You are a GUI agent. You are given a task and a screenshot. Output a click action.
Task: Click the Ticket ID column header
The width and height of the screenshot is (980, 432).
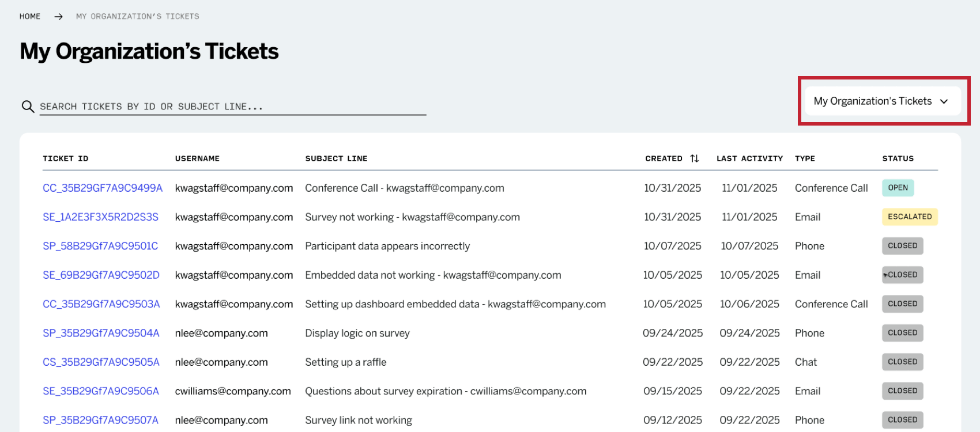point(66,158)
